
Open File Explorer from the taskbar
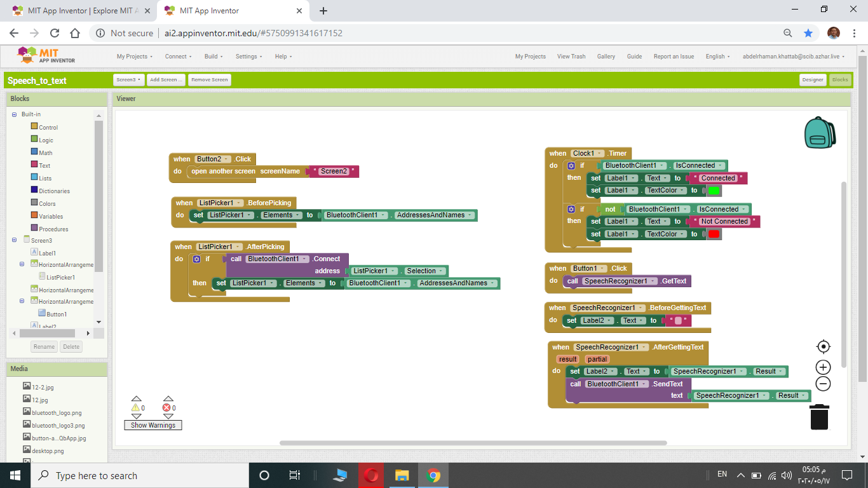click(402, 475)
